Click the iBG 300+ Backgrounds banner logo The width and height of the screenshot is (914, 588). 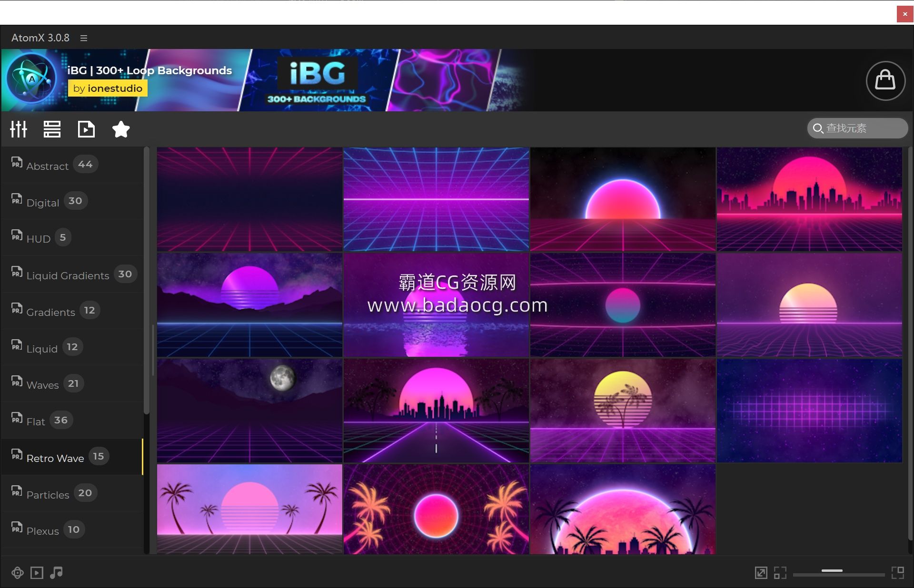point(317,80)
